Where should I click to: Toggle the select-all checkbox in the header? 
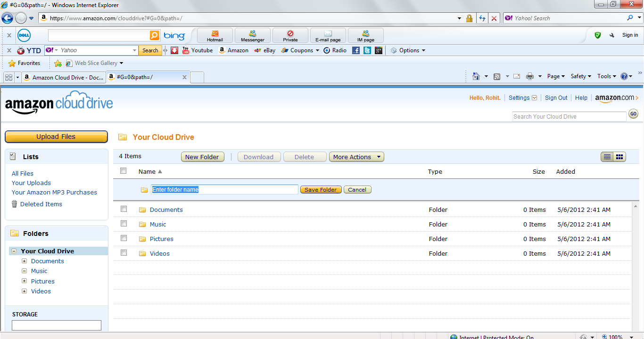pyautogui.click(x=124, y=171)
